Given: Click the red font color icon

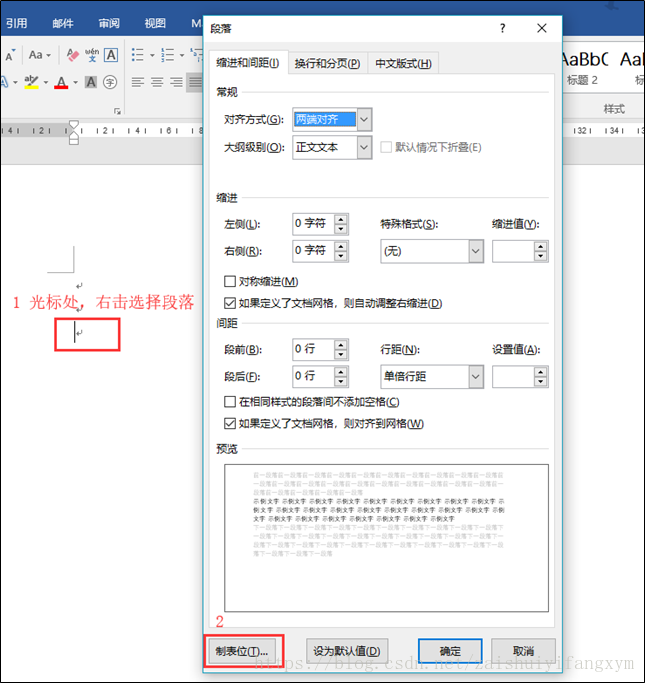Looking at the screenshot, I should (61, 82).
